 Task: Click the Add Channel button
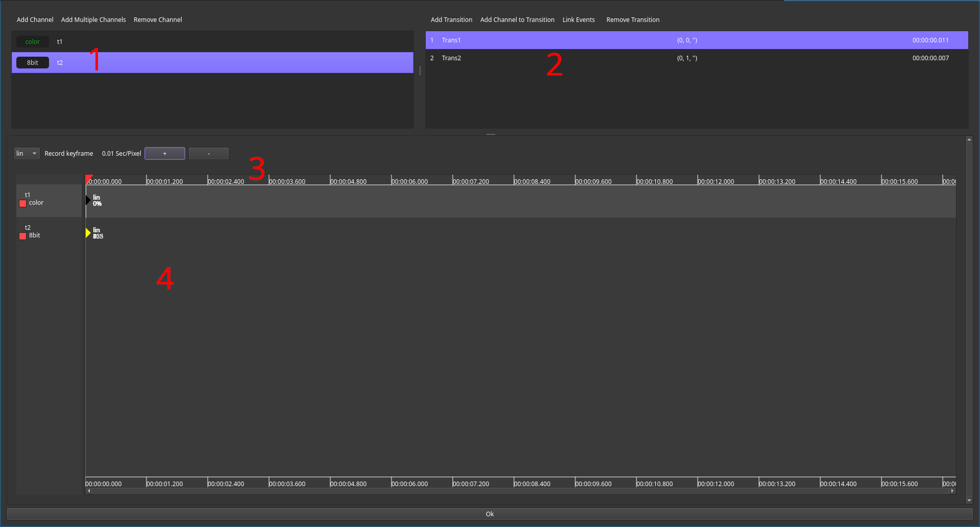35,20
